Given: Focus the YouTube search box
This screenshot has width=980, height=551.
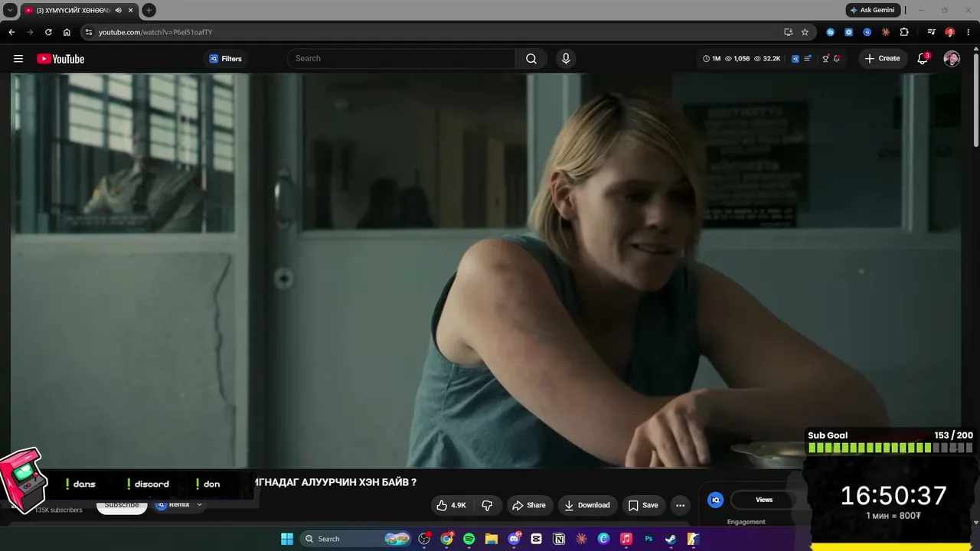Looking at the screenshot, I should pos(401,59).
